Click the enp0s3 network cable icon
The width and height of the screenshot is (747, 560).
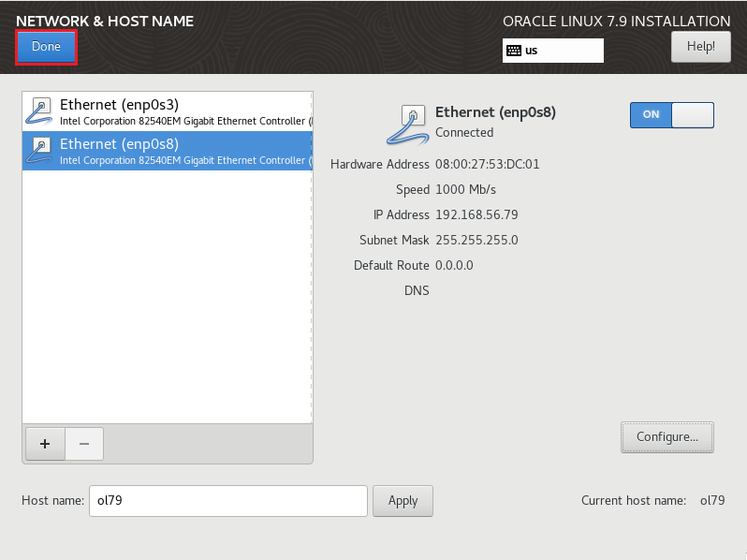39,111
